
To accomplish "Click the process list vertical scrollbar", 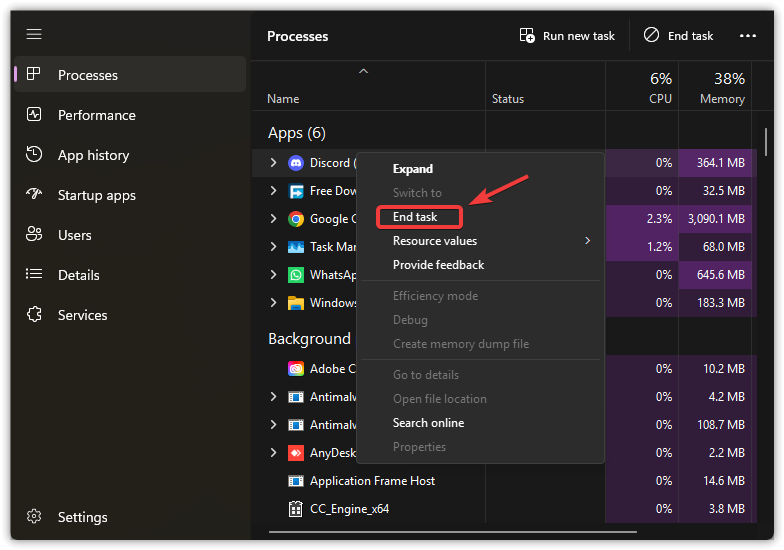I will [x=767, y=140].
